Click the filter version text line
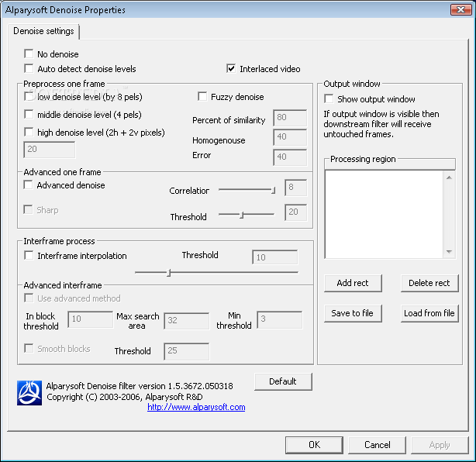This screenshot has height=462, width=476. 140,386
